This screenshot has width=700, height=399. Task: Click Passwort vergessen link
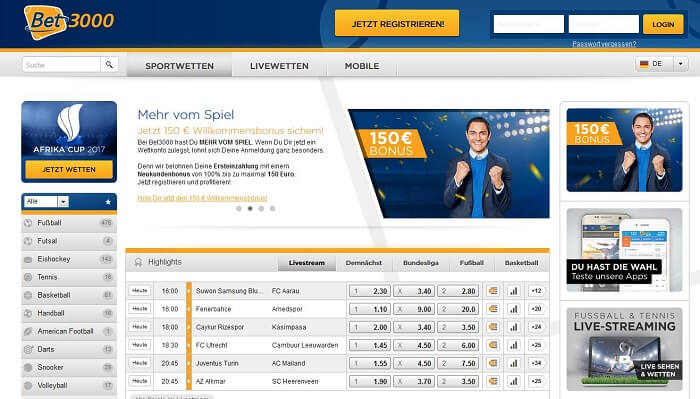pos(604,44)
